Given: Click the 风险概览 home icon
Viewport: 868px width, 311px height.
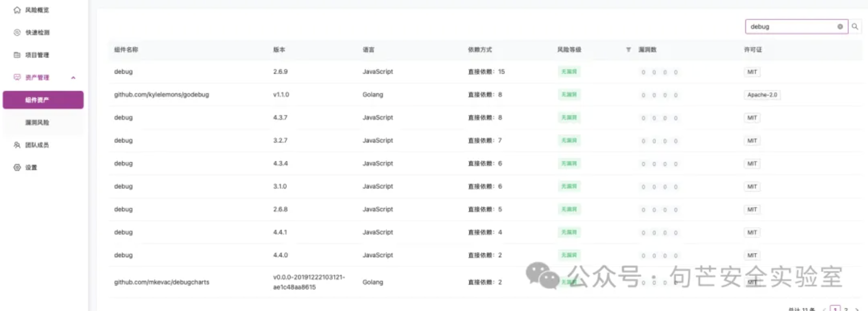Looking at the screenshot, I should [17, 10].
